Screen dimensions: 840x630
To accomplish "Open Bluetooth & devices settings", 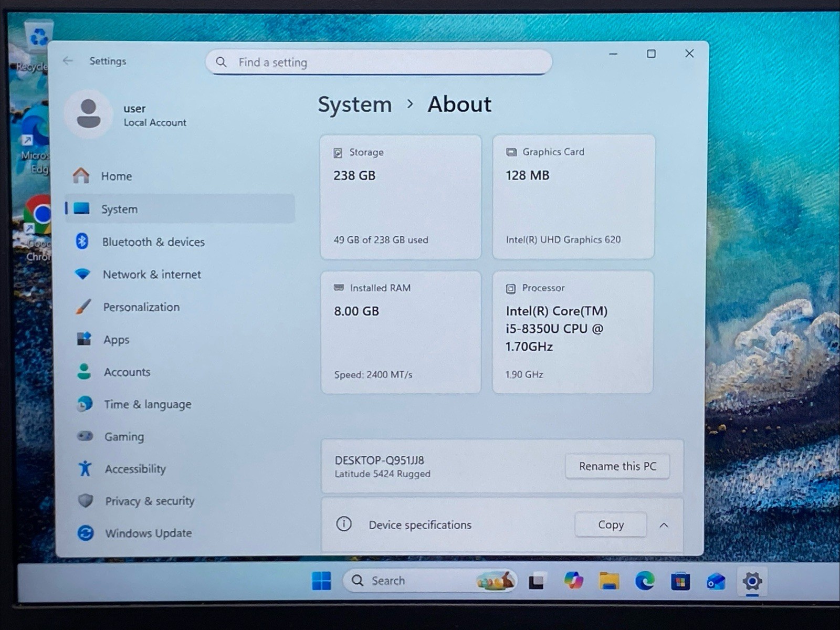I will click(181, 241).
